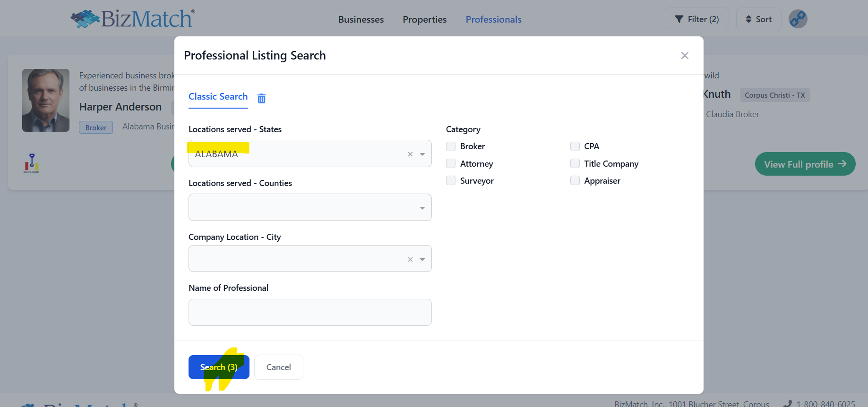The height and width of the screenshot is (407, 868).
Task: Check the Broker category checkbox
Action: click(451, 146)
